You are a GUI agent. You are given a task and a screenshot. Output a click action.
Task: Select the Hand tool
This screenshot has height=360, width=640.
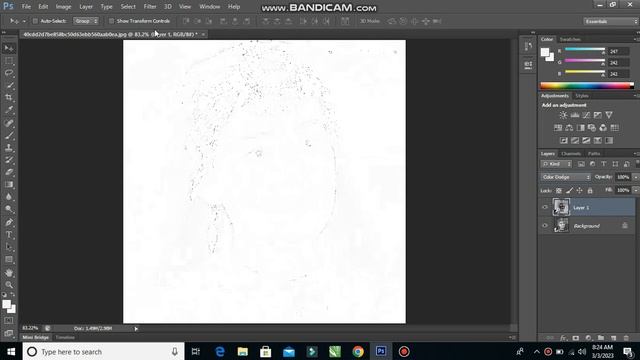pyautogui.click(x=9, y=273)
